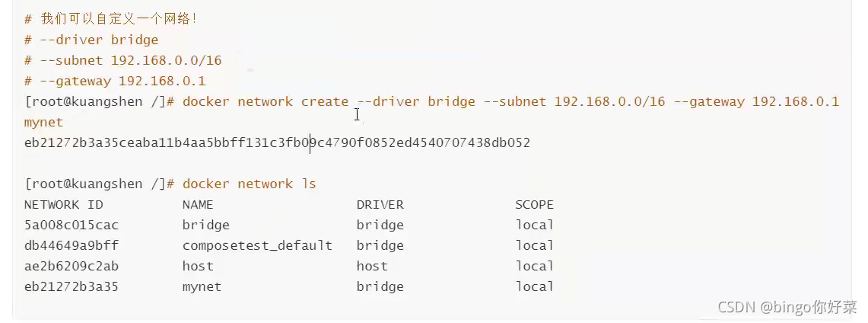Click 'local' scope in mynet row
This screenshot has height=323, width=868.
click(535, 286)
